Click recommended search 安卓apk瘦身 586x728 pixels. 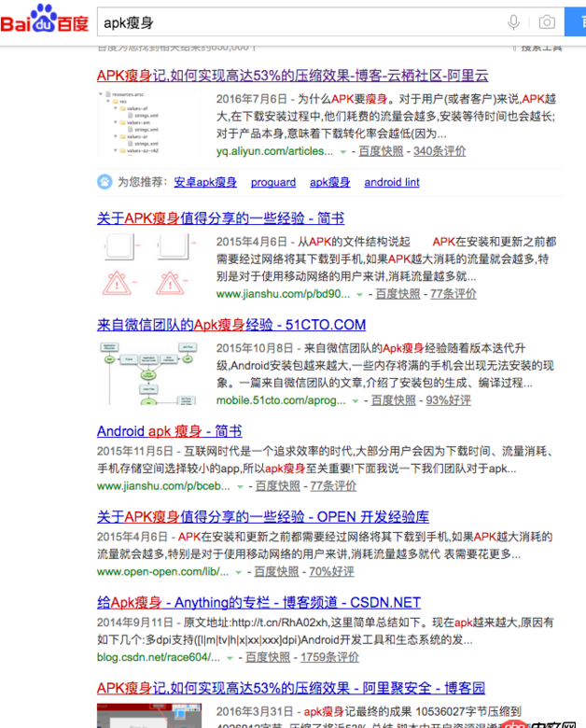click(x=205, y=182)
